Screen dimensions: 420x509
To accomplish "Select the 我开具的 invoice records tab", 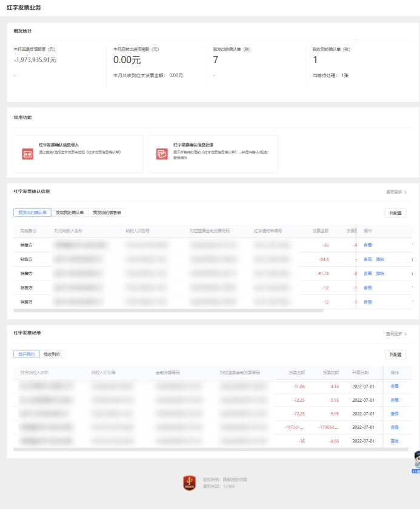I will click(x=26, y=354).
